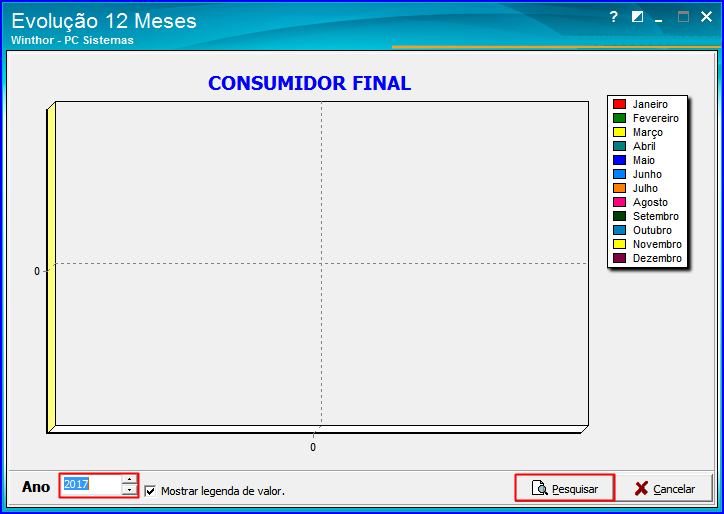Click the yellow Novembro legend swatch
The image size is (724, 514).
point(619,244)
